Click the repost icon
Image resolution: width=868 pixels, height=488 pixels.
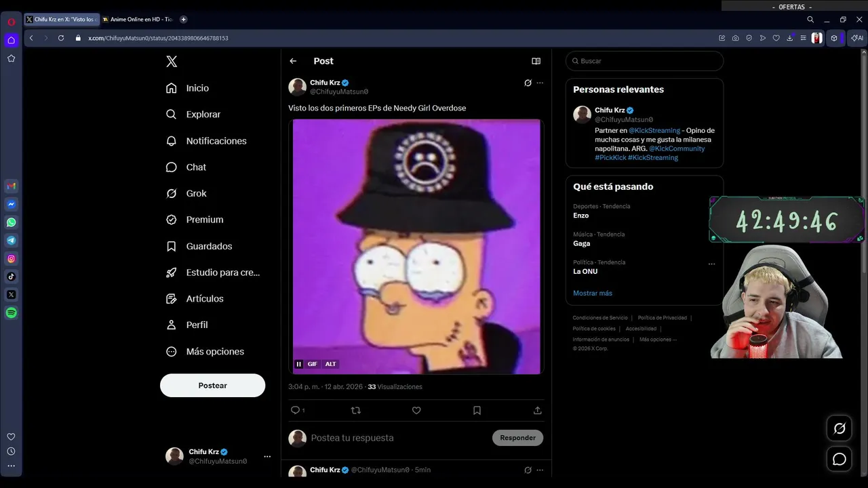[355, 410]
